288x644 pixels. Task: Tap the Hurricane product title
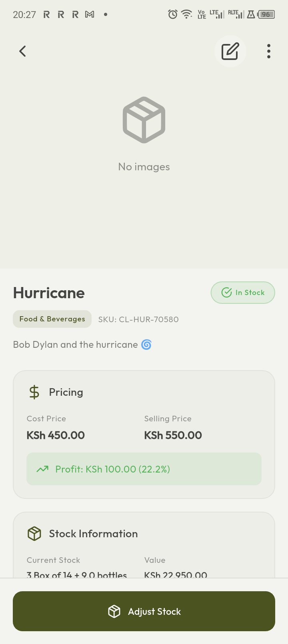pyautogui.click(x=49, y=293)
